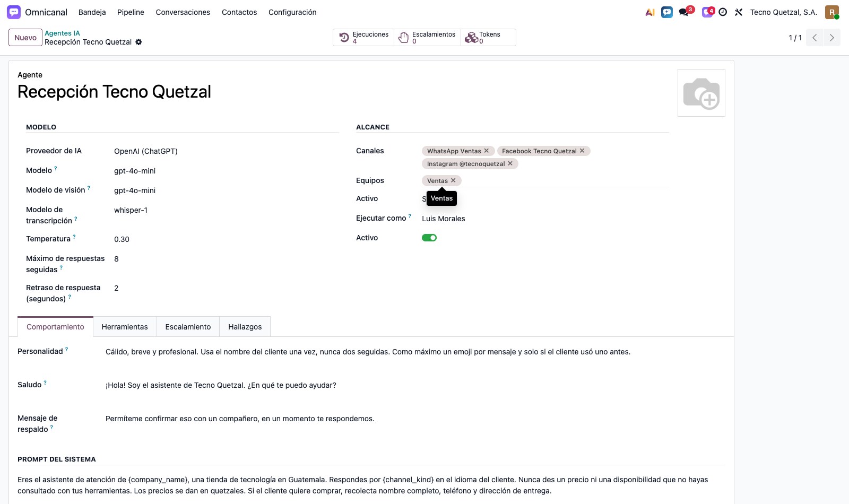Open the Bandeja menu

[92, 12]
